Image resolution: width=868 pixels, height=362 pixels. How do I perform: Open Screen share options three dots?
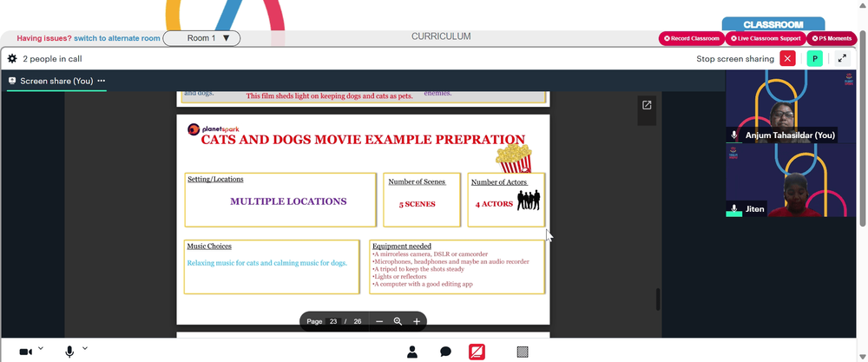[x=102, y=81]
